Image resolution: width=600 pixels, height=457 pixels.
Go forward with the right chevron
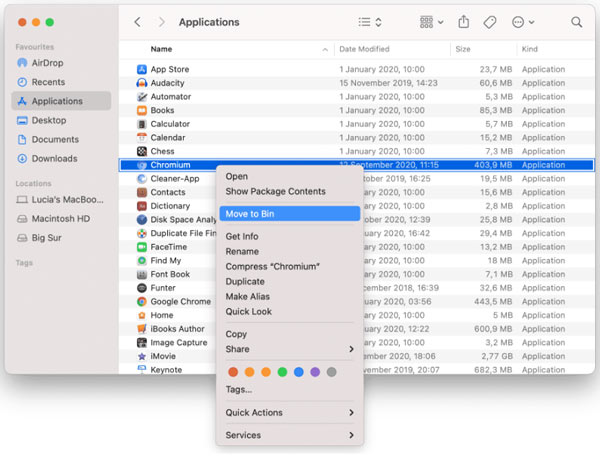161,22
